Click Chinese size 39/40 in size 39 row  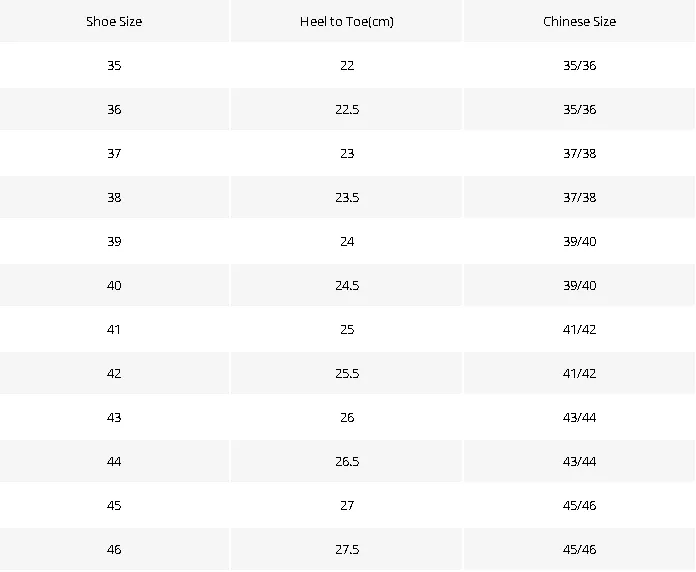pyautogui.click(x=579, y=241)
